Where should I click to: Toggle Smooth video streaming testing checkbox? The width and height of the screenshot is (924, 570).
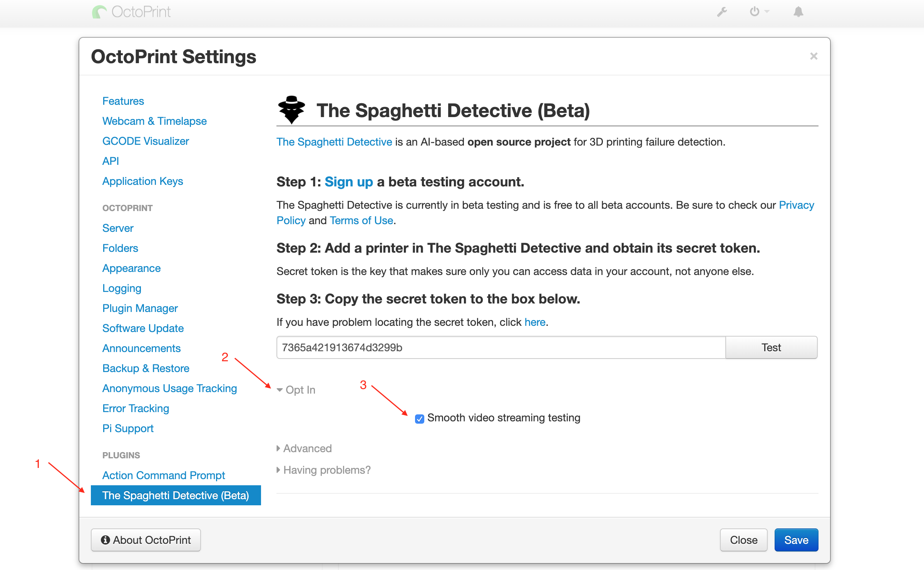[420, 419]
